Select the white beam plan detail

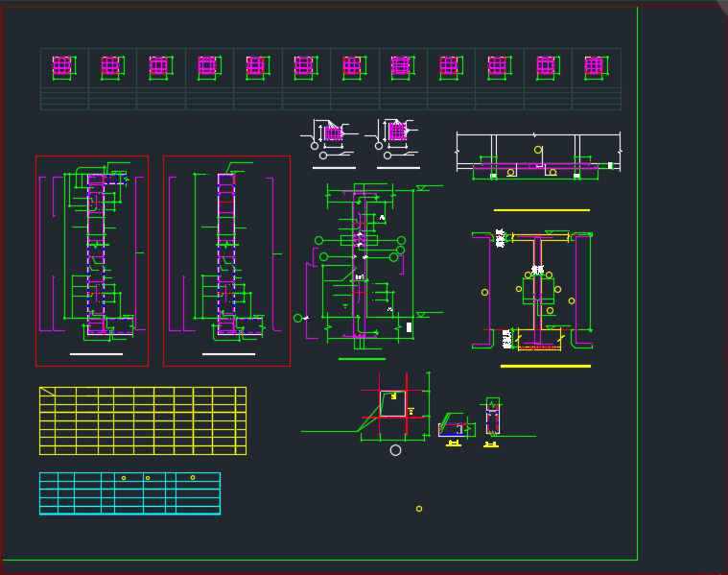[539, 156]
